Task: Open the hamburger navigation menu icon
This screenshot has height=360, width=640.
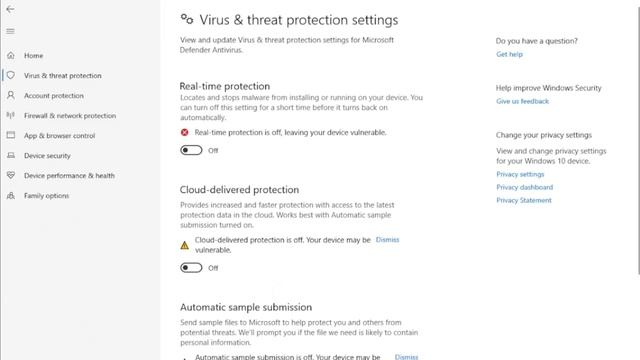Action: pyautogui.click(x=10, y=31)
